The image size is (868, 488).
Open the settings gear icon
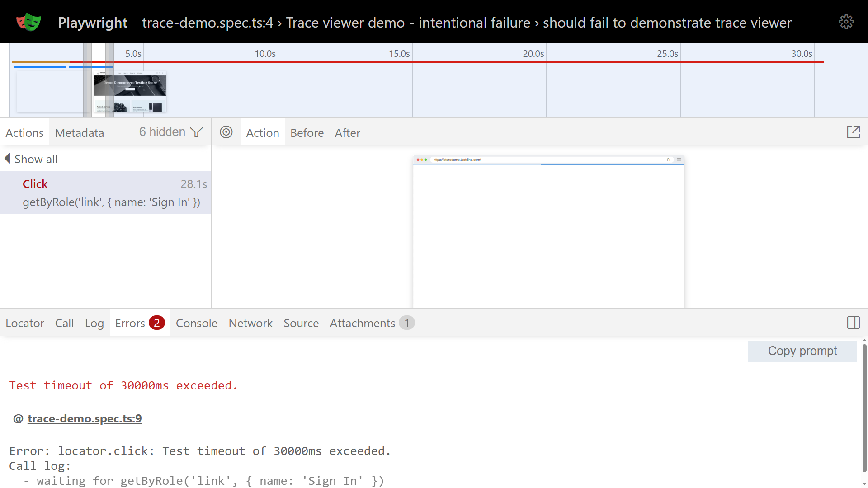click(846, 22)
